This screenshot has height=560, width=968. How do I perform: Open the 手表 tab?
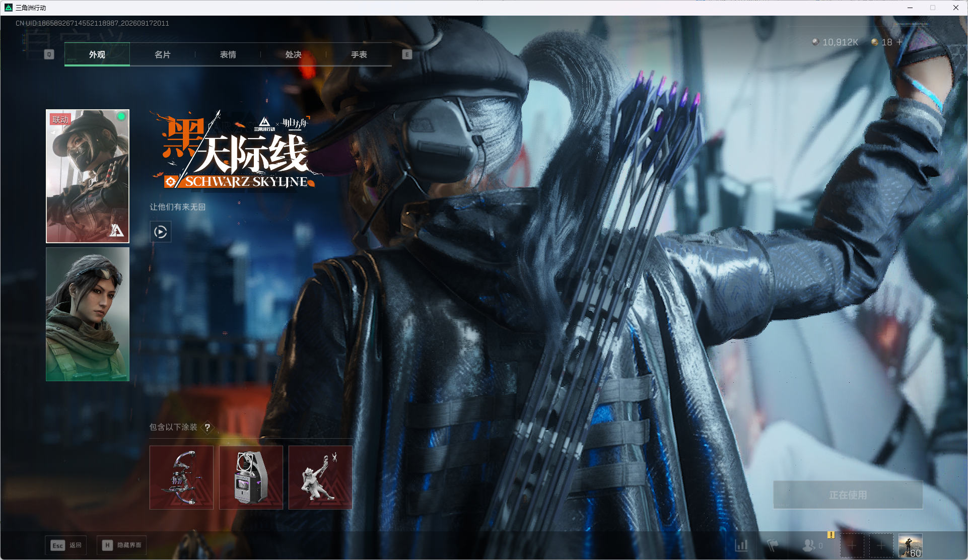pos(359,54)
